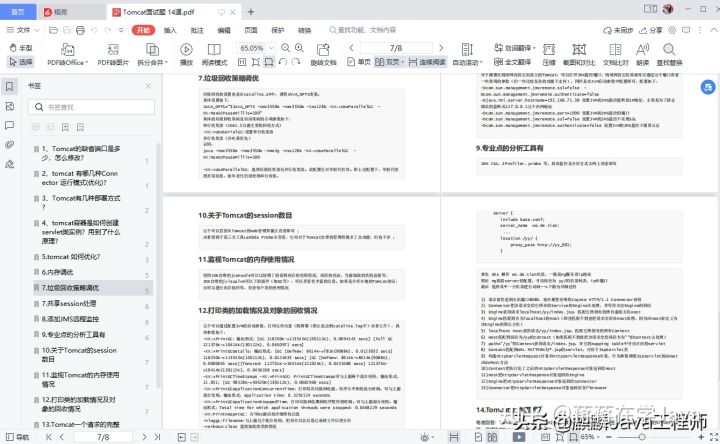720x444 pixels.
Task: Open the 65.05% zoom level dropdown
Action: pos(271,48)
